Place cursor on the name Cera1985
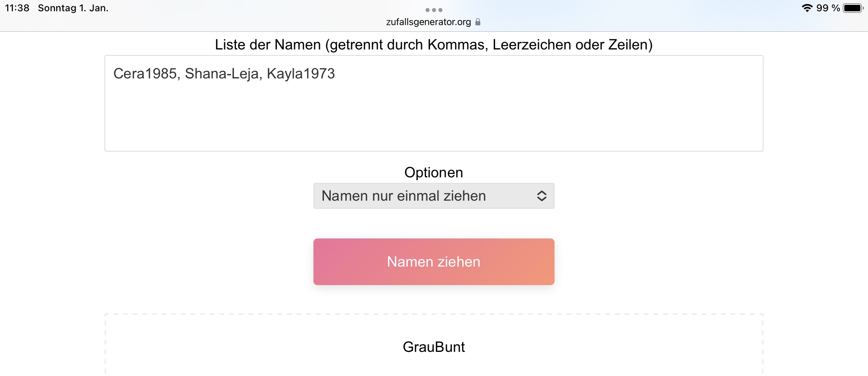Viewport: 868px width, 376px height. pos(145,74)
